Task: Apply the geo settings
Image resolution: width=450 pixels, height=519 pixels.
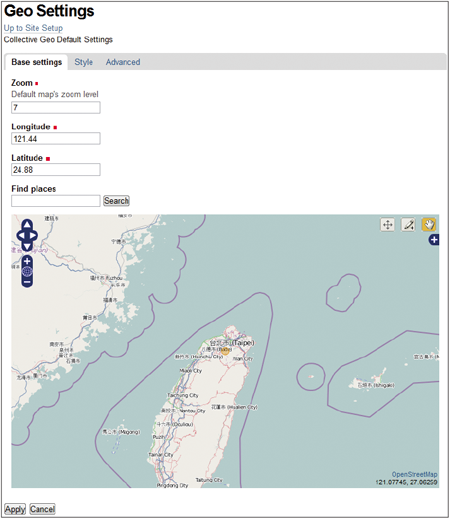Action: tap(15, 509)
